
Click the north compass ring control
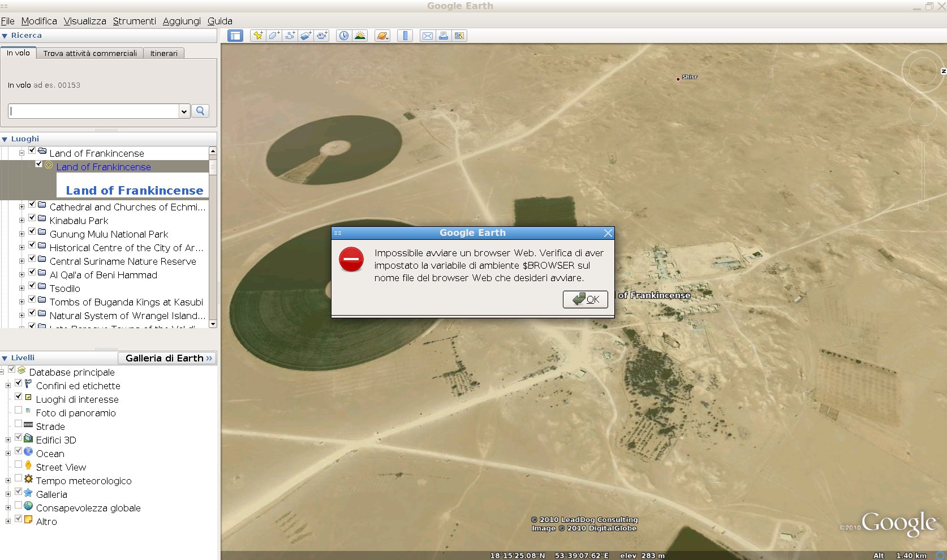(x=922, y=71)
